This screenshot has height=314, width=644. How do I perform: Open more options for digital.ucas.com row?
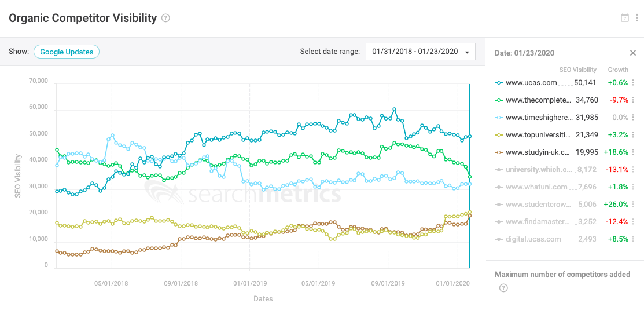[x=633, y=239]
